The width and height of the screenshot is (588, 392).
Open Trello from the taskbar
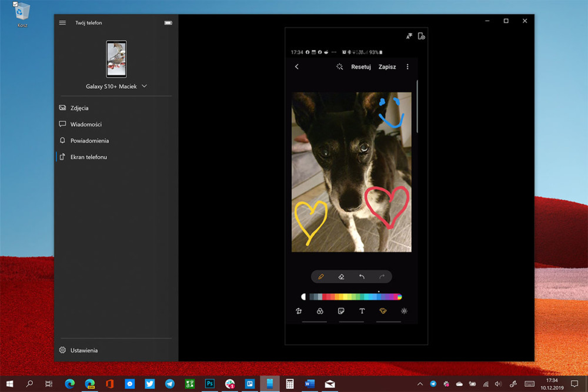[250, 384]
